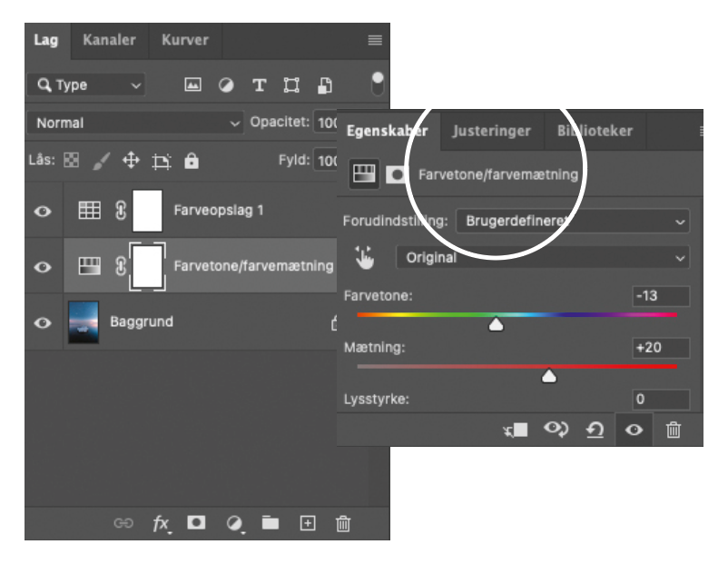Screen dimensions: 728x564
Task: Open the Original color range dropdown
Action: (542, 258)
